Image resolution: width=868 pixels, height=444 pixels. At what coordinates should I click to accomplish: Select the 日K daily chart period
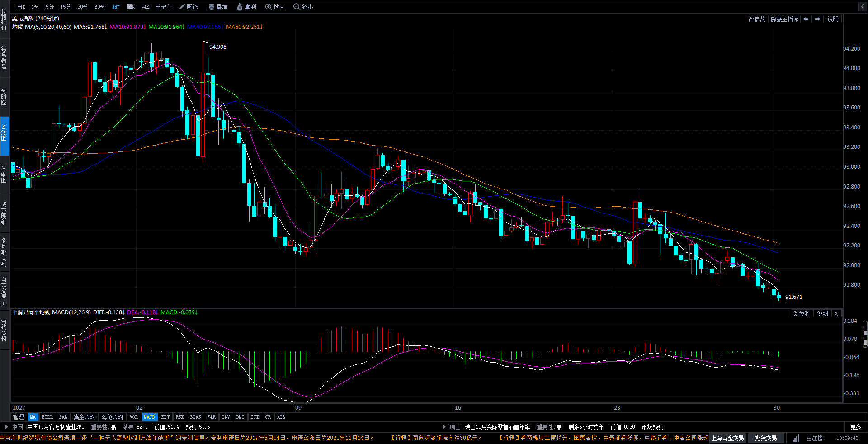click(21, 7)
